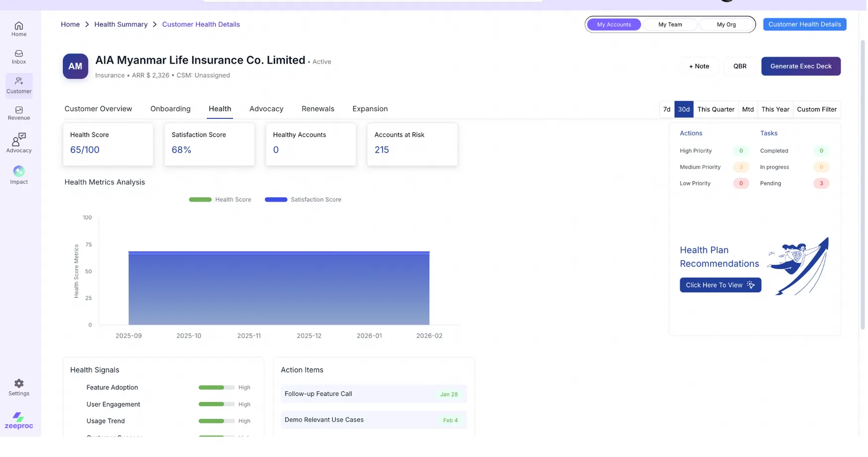Select the My Accounts scope

[x=614, y=24]
